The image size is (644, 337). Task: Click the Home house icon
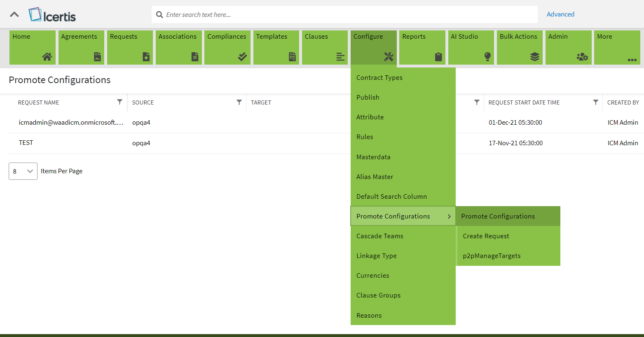[47, 57]
